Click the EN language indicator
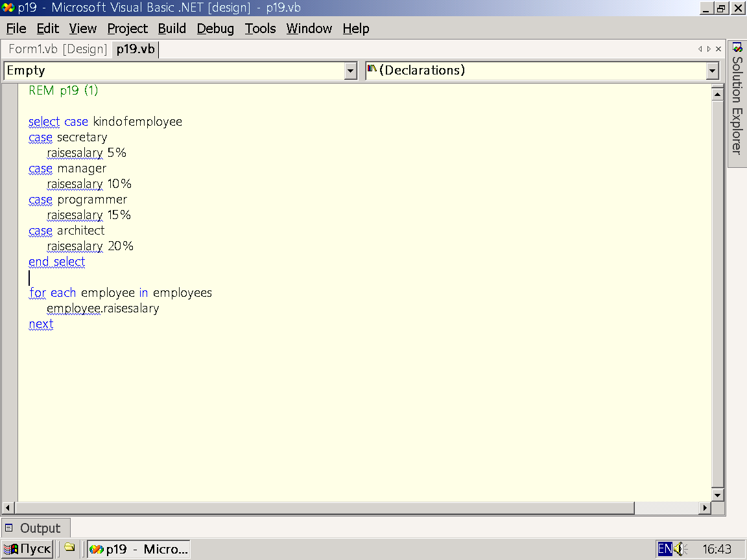Viewport: 747px width, 560px height. point(665,549)
